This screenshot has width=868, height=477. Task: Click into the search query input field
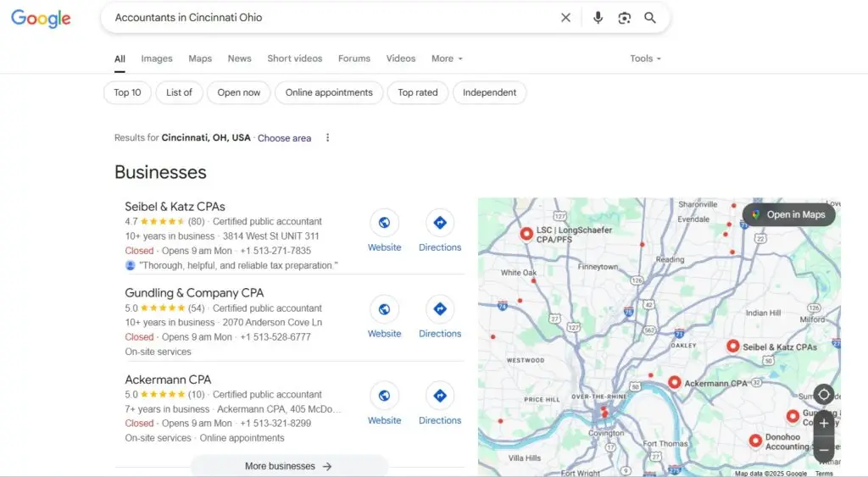click(332, 18)
